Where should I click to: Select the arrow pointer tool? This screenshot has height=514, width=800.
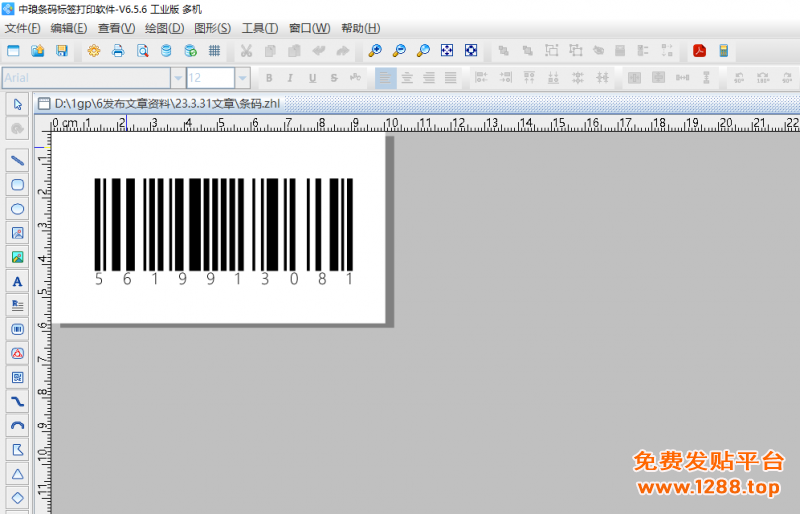coord(17,105)
